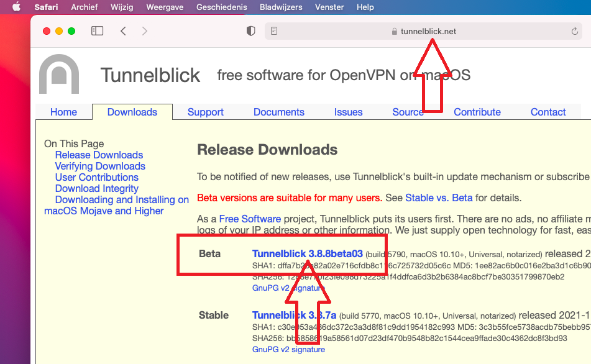Maximize the Safari window
The height and width of the screenshot is (364, 591).
pyautogui.click(x=71, y=31)
